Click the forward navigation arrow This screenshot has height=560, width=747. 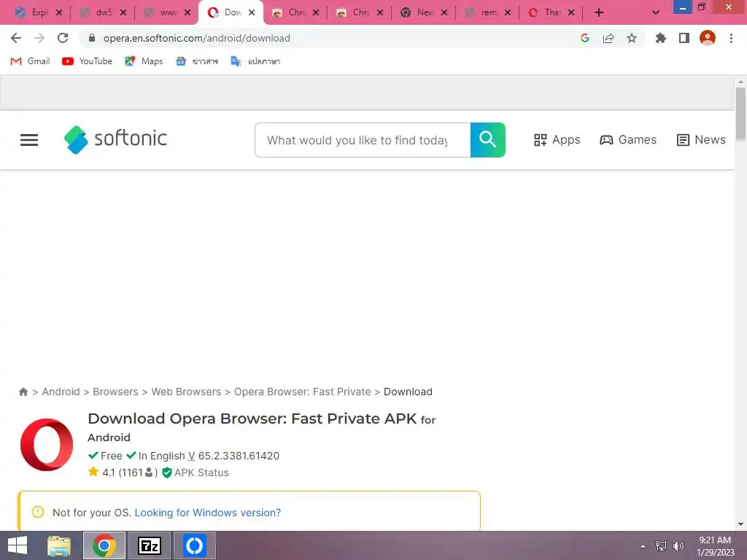(x=39, y=38)
